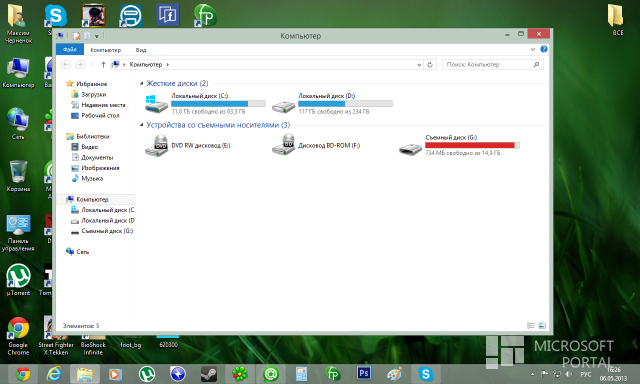Select Компьютер in the navigation pane
The height and width of the screenshot is (384, 640).
[x=92, y=199]
